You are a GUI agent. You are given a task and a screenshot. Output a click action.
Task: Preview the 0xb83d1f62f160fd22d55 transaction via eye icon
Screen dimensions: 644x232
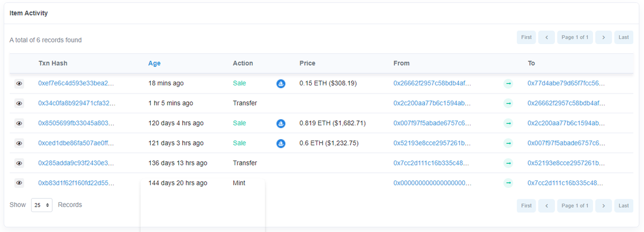(19, 183)
